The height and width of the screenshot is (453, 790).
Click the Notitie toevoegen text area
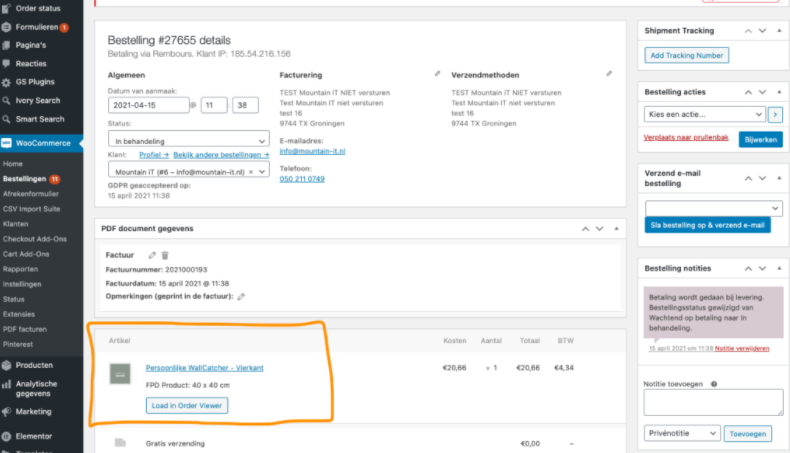click(x=713, y=403)
